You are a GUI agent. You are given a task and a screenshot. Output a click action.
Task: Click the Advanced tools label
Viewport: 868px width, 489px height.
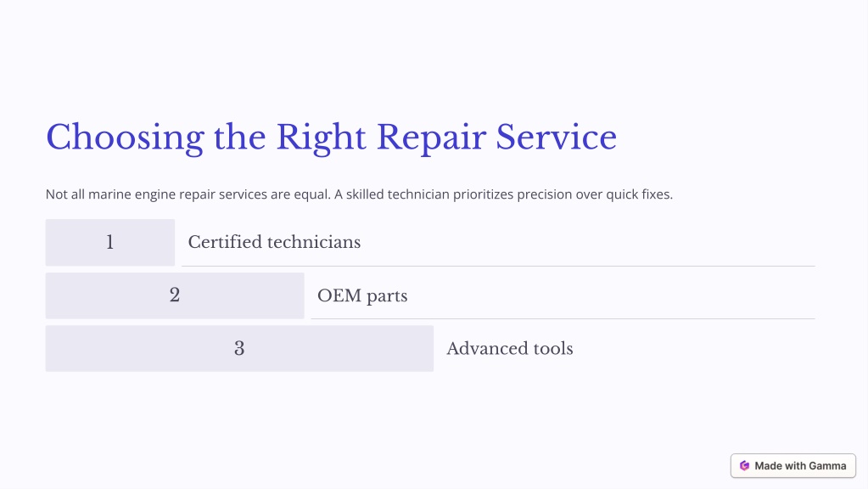point(509,348)
